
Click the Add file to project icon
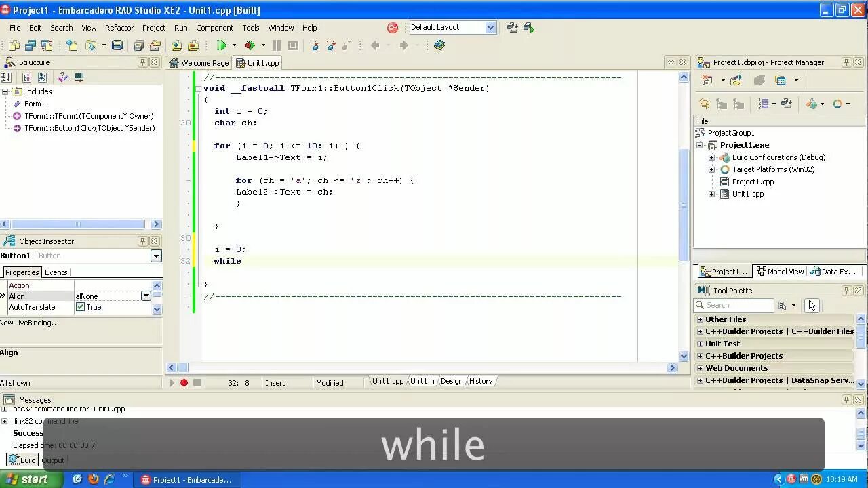point(176,45)
